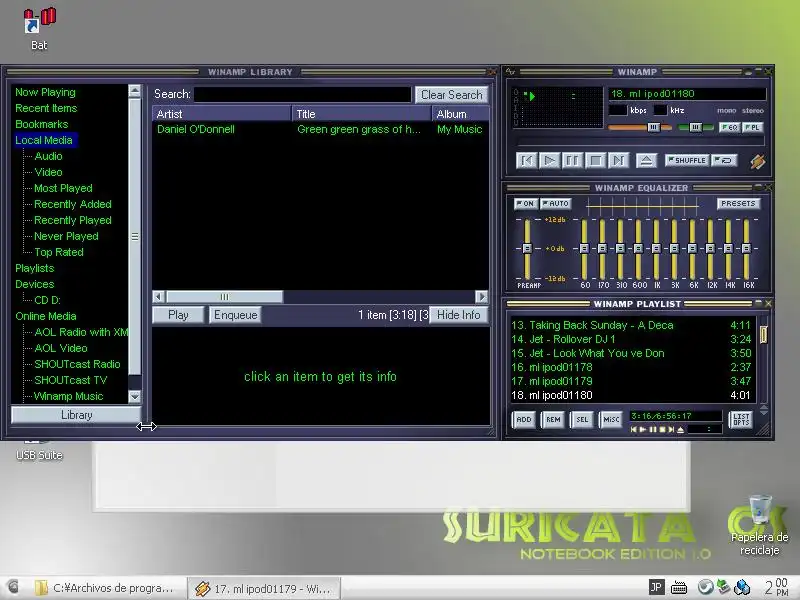Click Bat desktop shortcut icon

[x=39, y=29]
